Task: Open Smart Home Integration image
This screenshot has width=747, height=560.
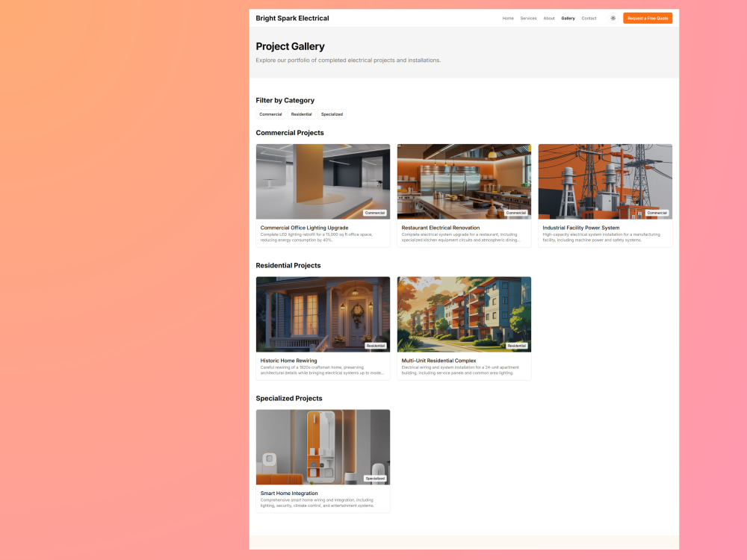Action: (323, 447)
